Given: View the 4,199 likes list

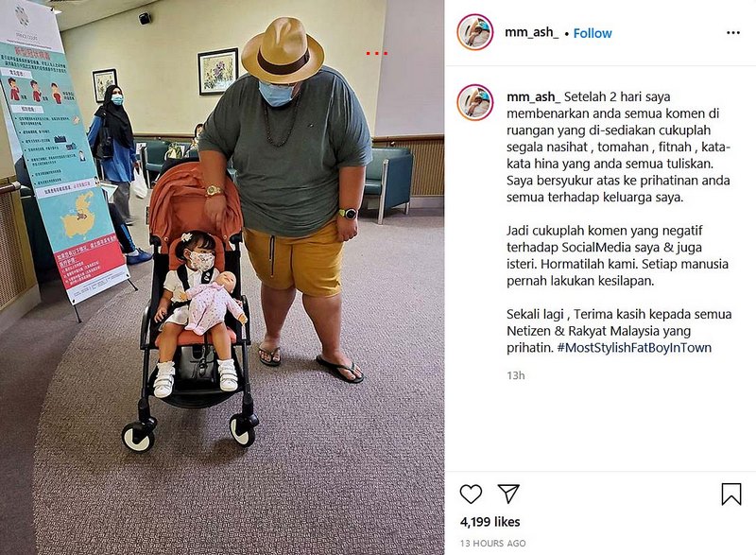Looking at the screenshot, I should pos(490,522).
